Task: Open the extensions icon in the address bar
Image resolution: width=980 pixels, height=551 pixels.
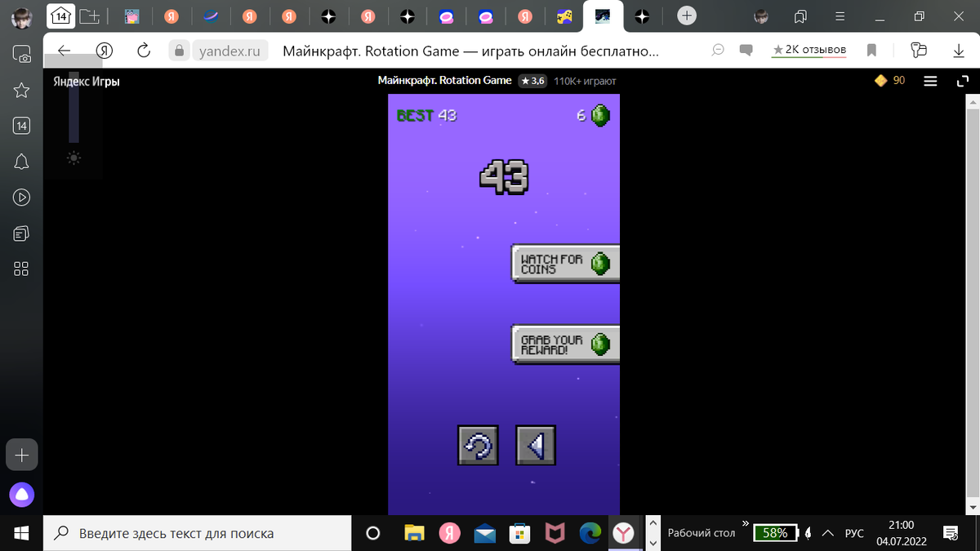Action: tap(919, 51)
